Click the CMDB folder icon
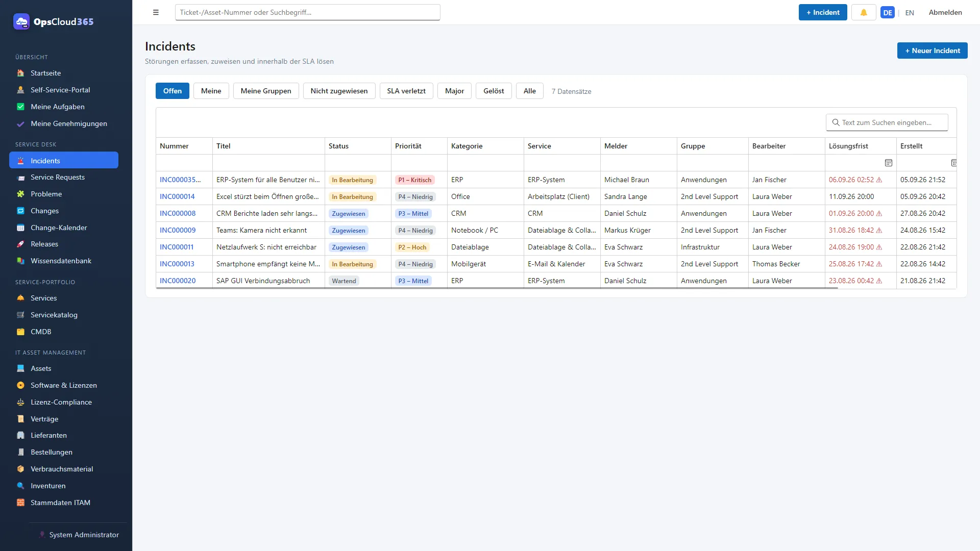Image resolution: width=980 pixels, height=551 pixels. [x=20, y=332]
